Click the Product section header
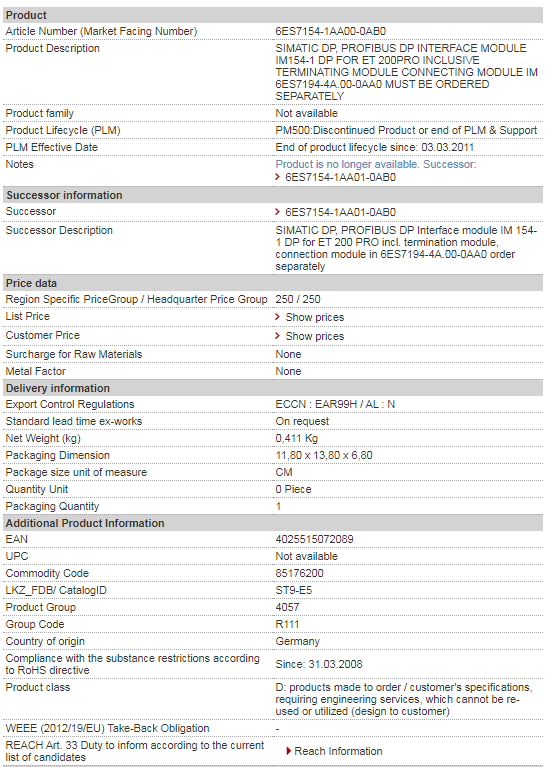Viewport: 546px width, 767px height. tap(273, 15)
